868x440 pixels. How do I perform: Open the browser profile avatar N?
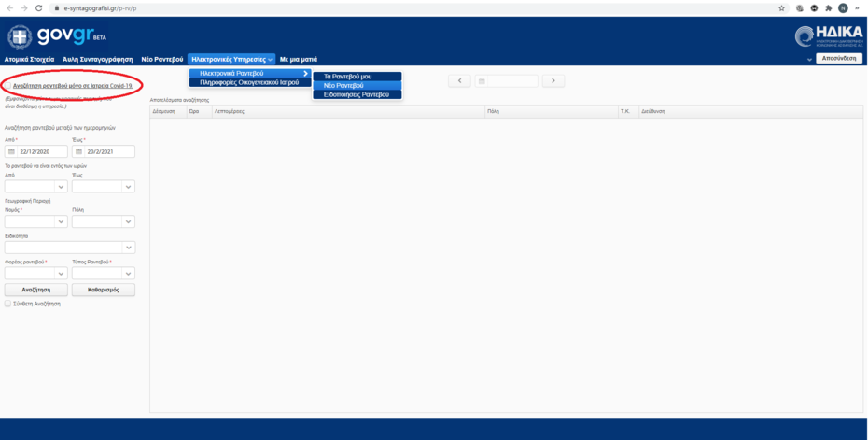(843, 8)
